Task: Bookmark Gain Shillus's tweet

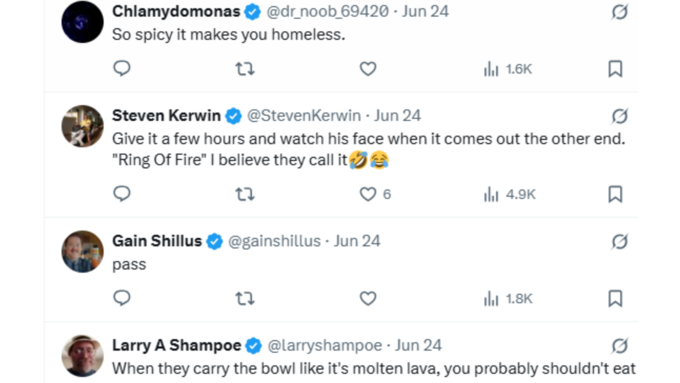Action: [615, 299]
